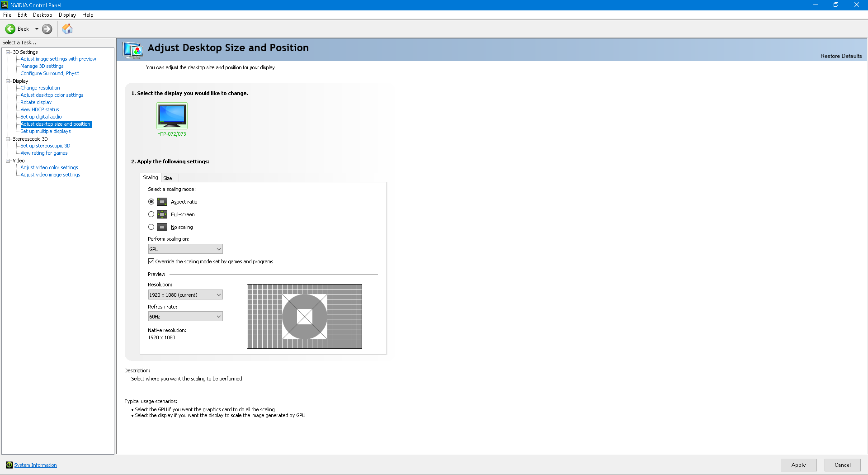868x475 pixels.
Task: Open Set up digital audio task
Action: click(x=41, y=117)
